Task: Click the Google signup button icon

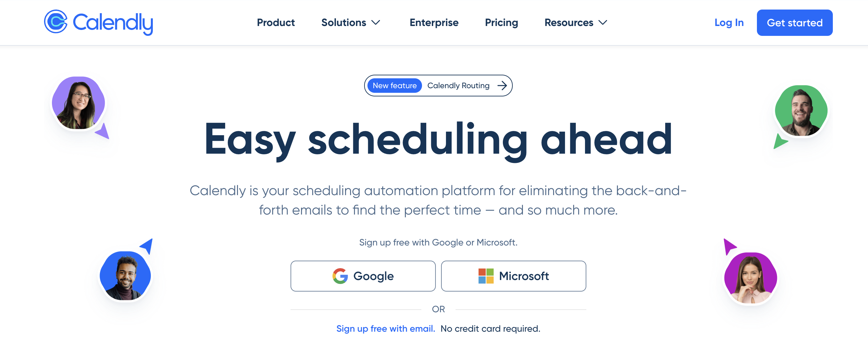Action: (338, 276)
